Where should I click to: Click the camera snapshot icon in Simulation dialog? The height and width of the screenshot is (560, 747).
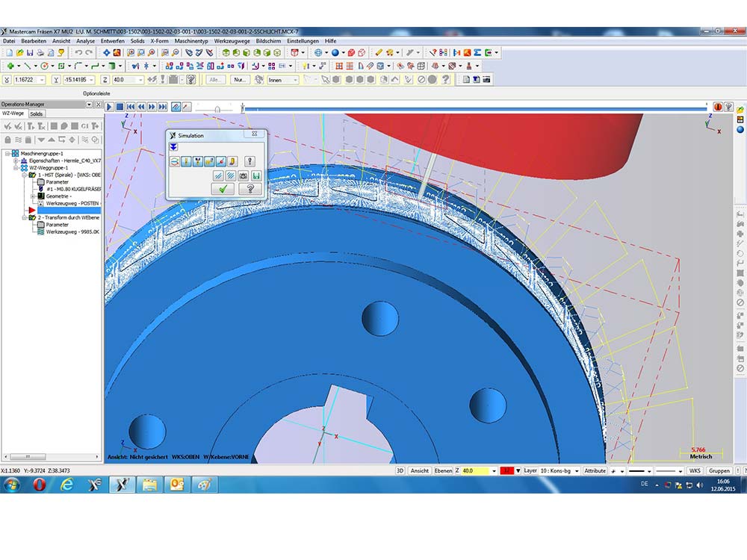pyautogui.click(x=242, y=175)
